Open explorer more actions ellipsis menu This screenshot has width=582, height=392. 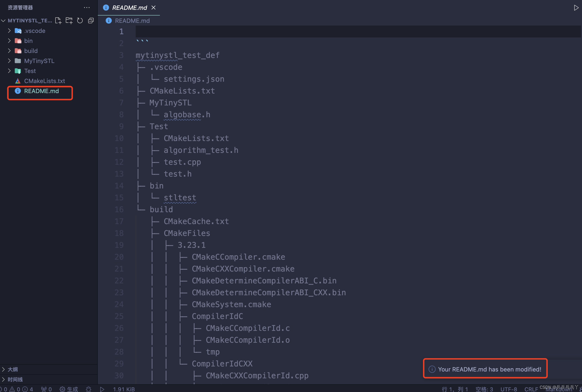click(87, 8)
